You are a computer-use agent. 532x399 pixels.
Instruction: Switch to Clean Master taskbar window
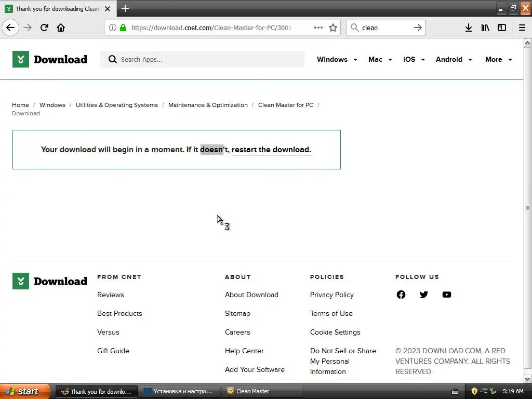click(x=262, y=391)
